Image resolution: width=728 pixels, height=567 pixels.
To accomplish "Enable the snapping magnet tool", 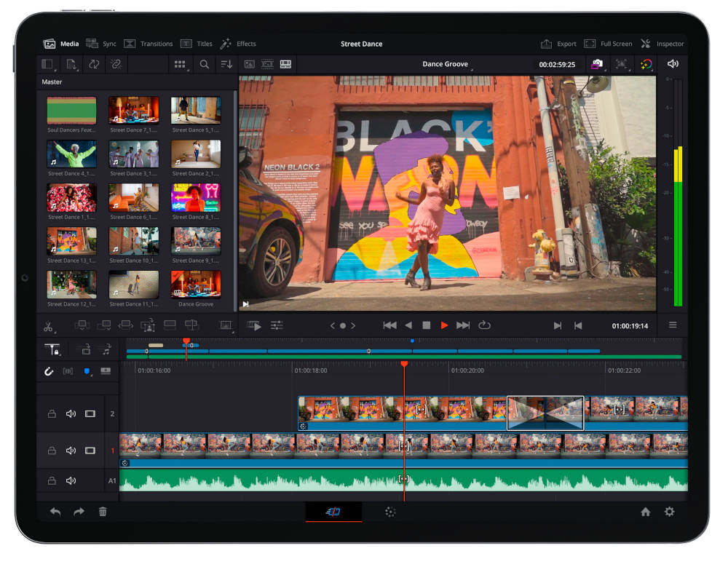I will 49,371.
